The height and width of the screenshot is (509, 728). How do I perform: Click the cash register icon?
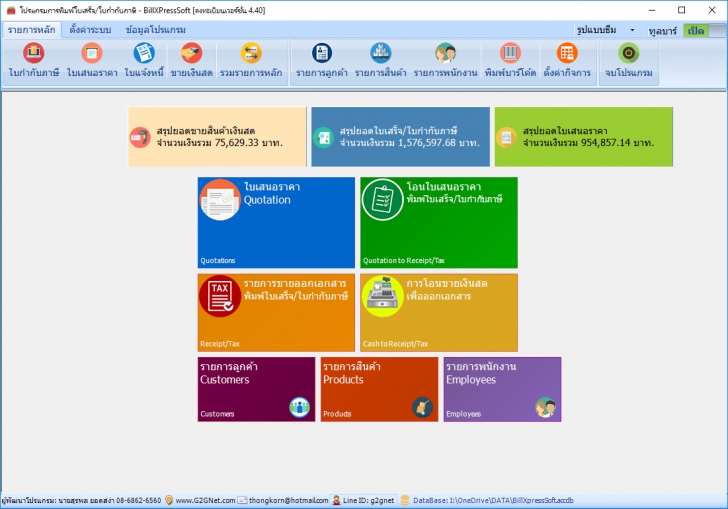click(x=383, y=296)
